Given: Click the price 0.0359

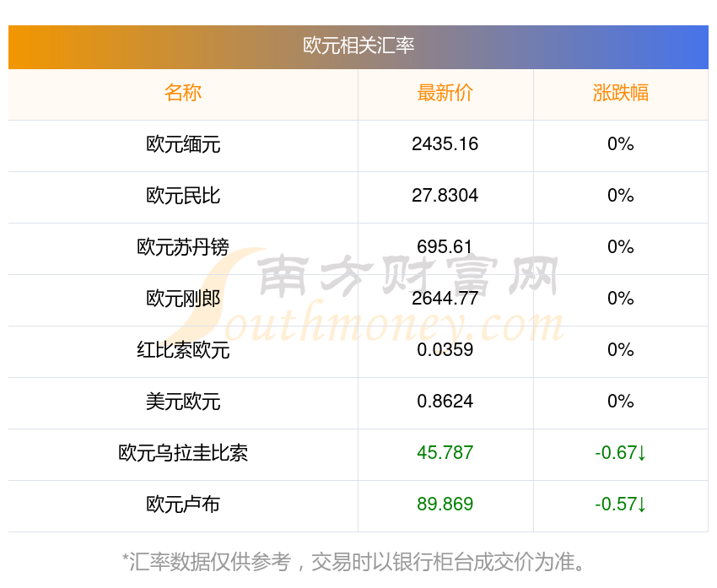Looking at the screenshot, I should click(x=445, y=350).
